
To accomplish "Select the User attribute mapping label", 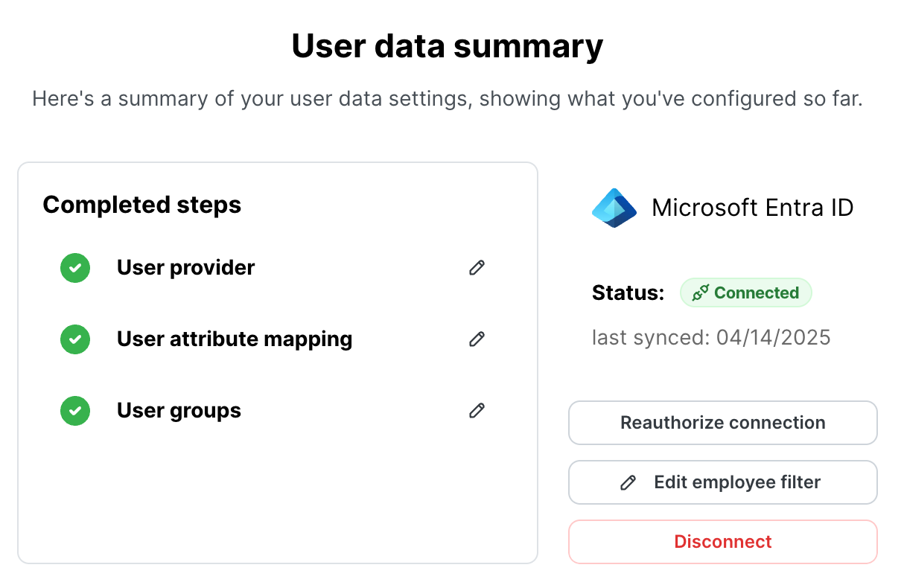I will [235, 339].
